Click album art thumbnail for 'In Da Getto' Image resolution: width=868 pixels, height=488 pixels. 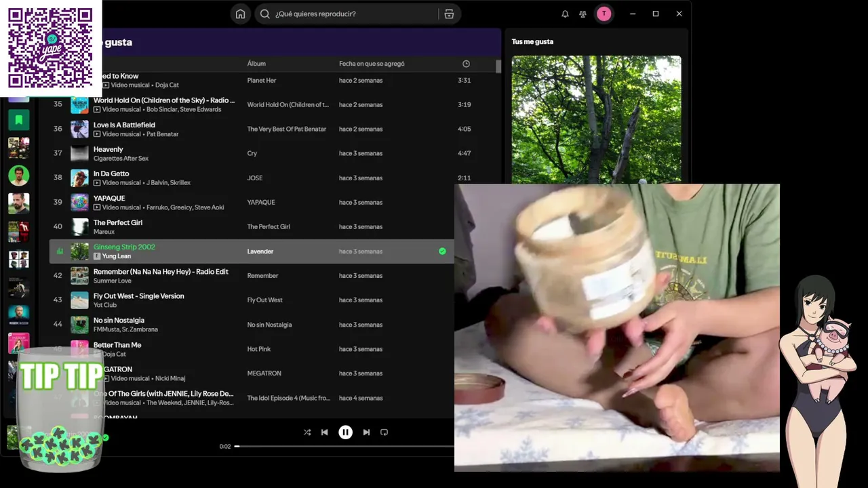click(x=79, y=178)
